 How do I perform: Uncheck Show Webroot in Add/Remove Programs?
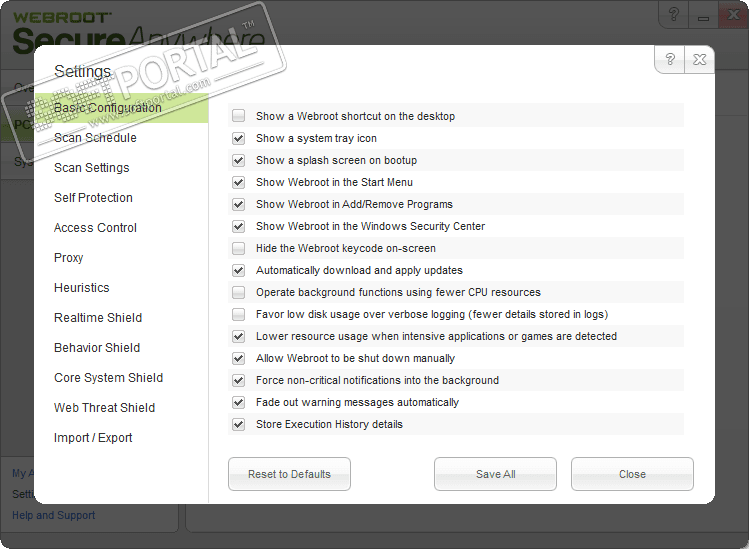pos(238,204)
